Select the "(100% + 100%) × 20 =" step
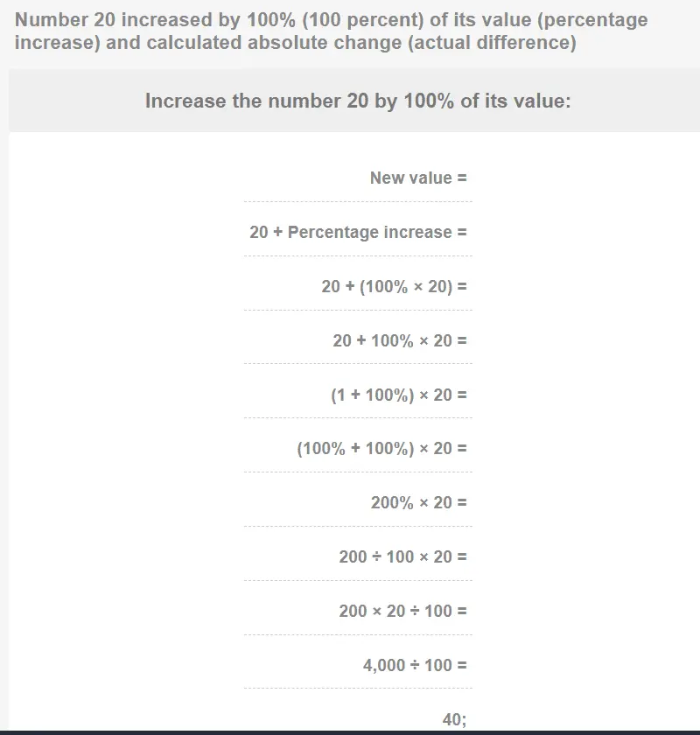 tap(382, 448)
